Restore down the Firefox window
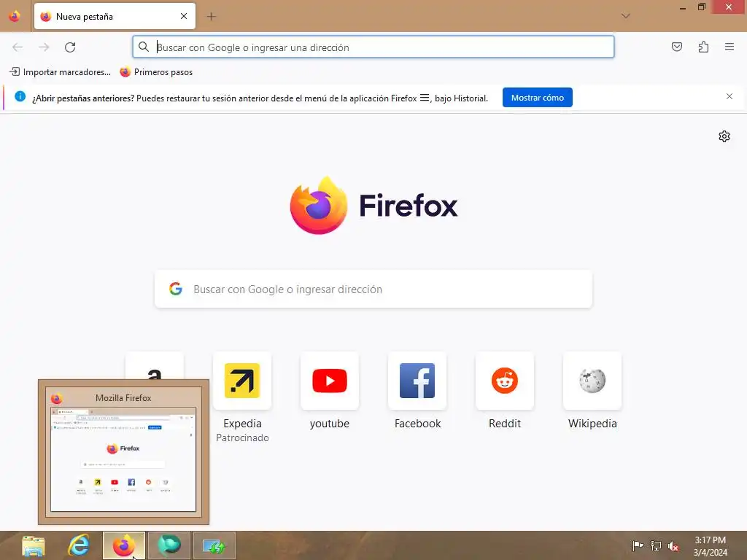The height and width of the screenshot is (560, 747). coord(701,7)
